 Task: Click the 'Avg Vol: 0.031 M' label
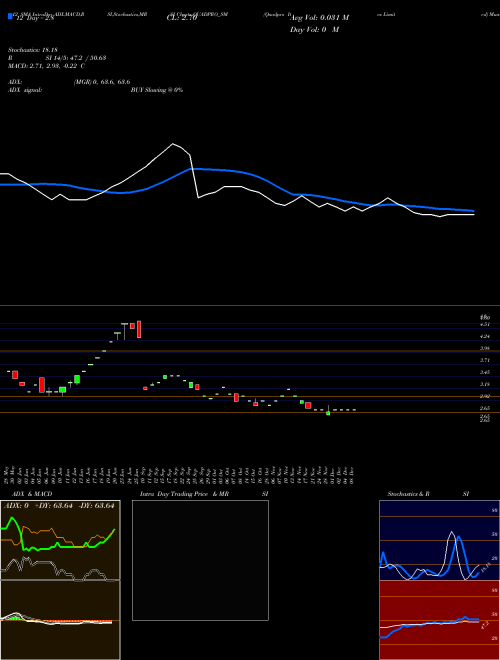[319, 18]
